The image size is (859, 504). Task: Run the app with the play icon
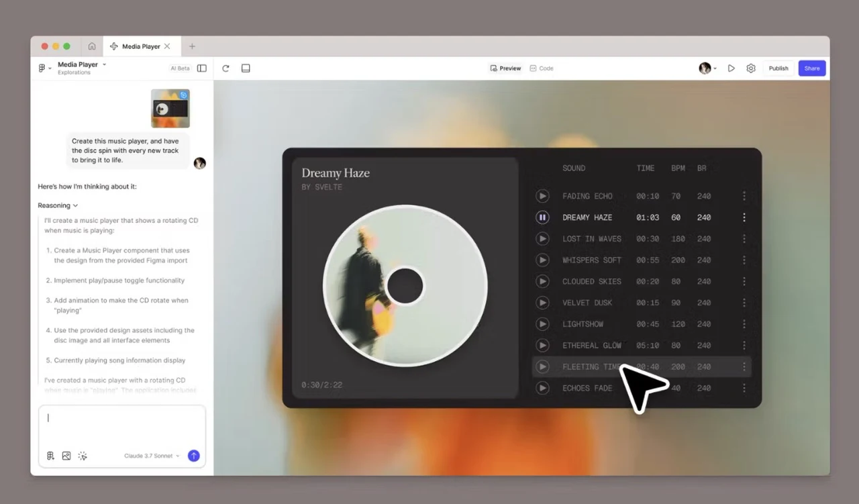pos(731,68)
